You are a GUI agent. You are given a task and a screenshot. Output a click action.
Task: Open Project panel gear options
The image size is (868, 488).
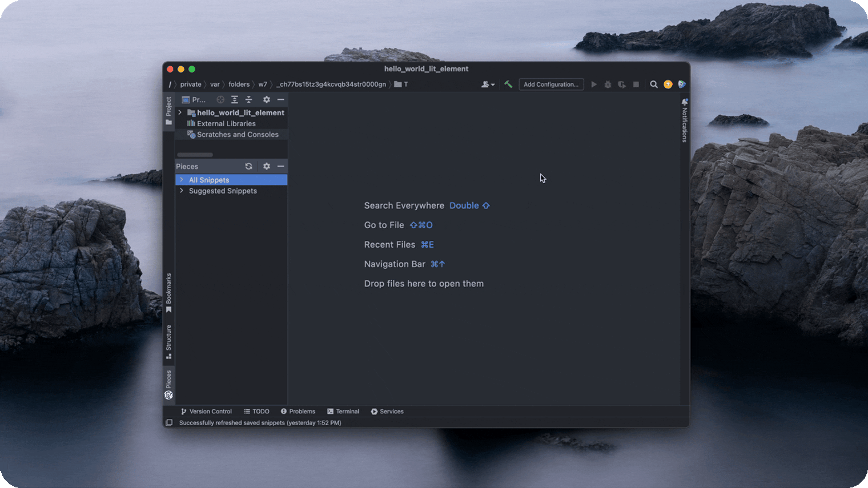tap(267, 99)
